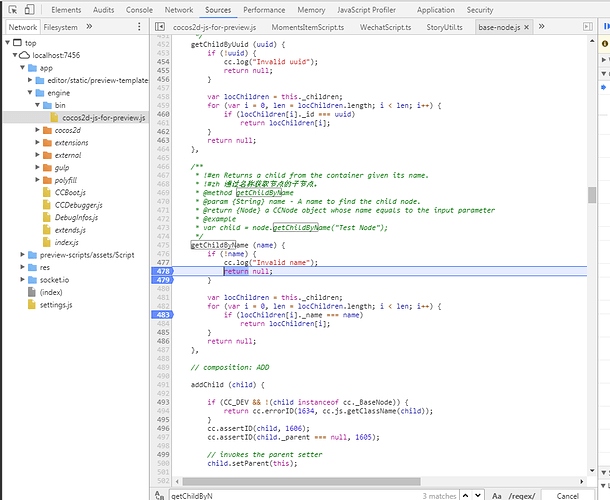Toggle the Aa match case option

[x=498, y=494]
